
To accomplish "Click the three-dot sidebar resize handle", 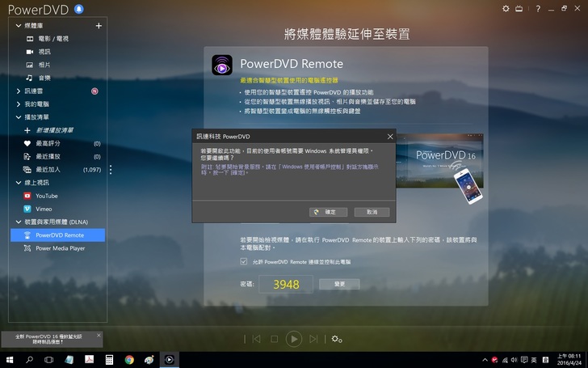I will point(111,170).
